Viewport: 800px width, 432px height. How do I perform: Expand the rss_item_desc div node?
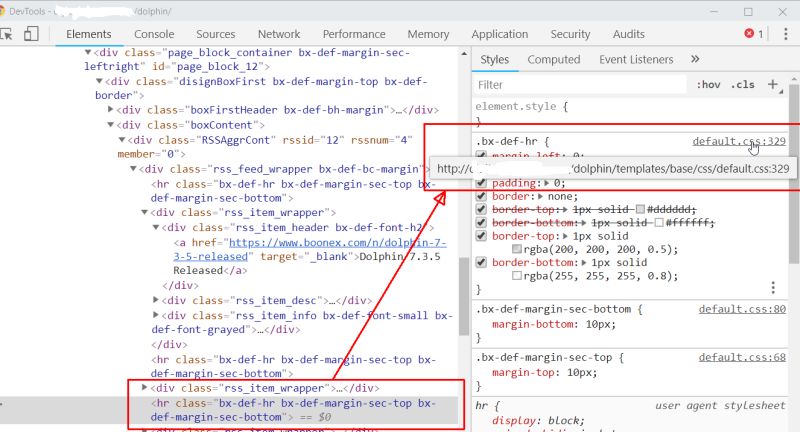pos(156,300)
